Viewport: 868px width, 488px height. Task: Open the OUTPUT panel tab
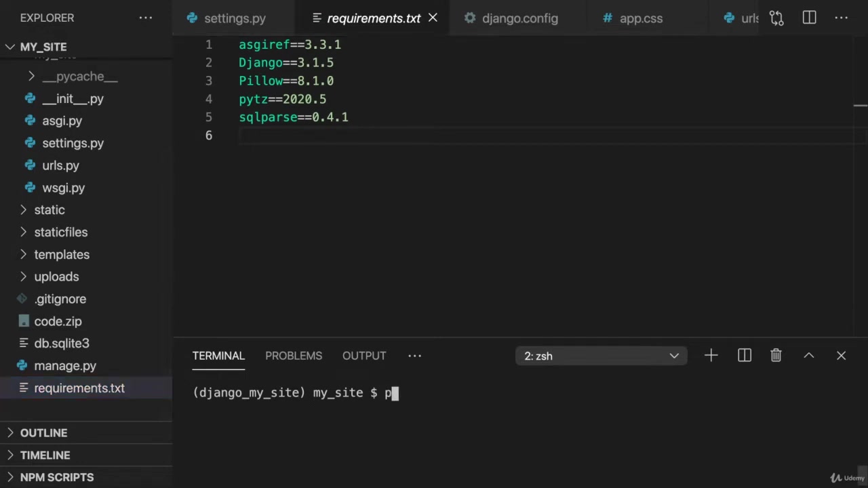coord(363,356)
